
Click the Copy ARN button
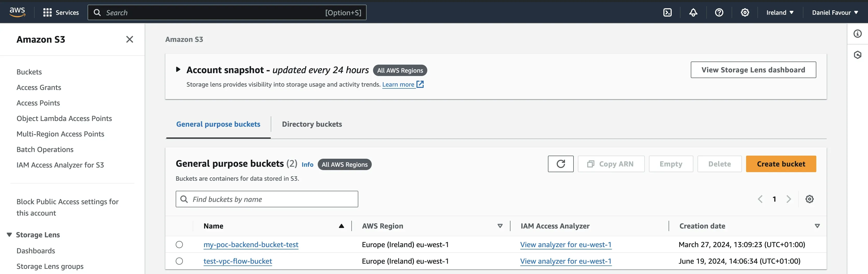pos(611,164)
